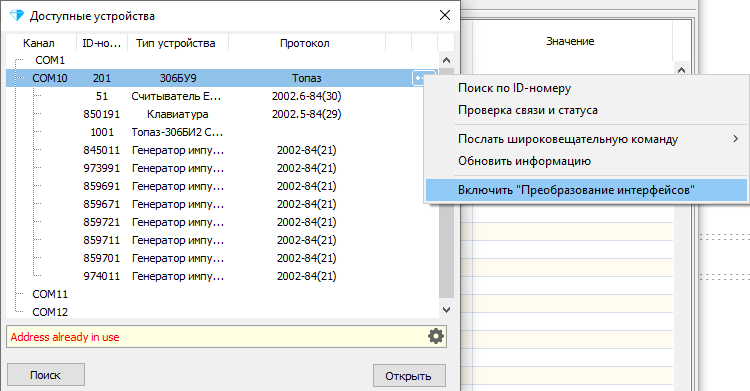Select generator row with ID 859691
The image size is (750, 391).
click(222, 186)
